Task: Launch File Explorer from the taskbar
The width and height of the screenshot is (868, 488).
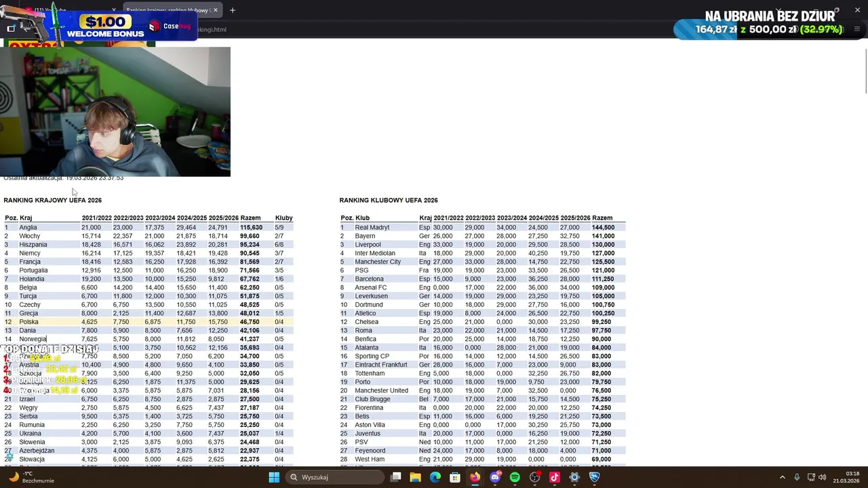Action: (416, 477)
